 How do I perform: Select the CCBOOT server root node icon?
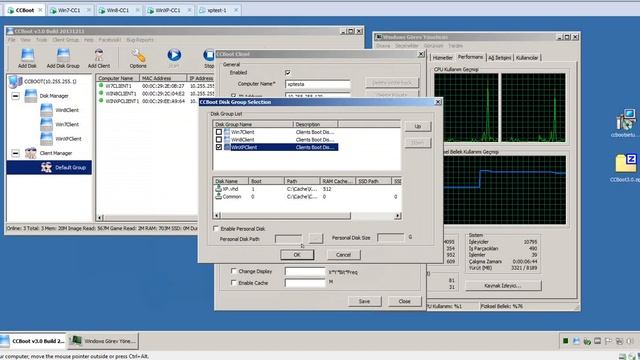click(15, 81)
